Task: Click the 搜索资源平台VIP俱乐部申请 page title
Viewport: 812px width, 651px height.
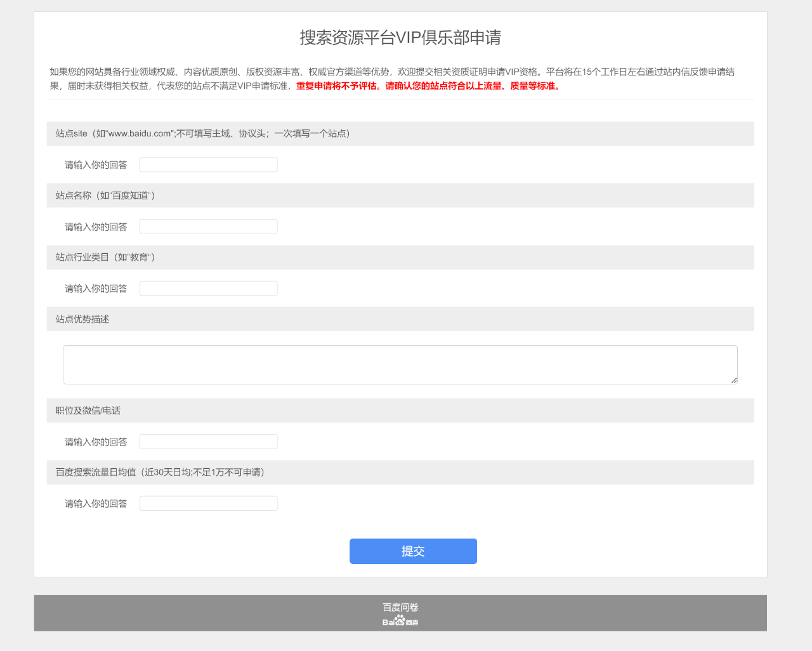Action: (x=400, y=37)
